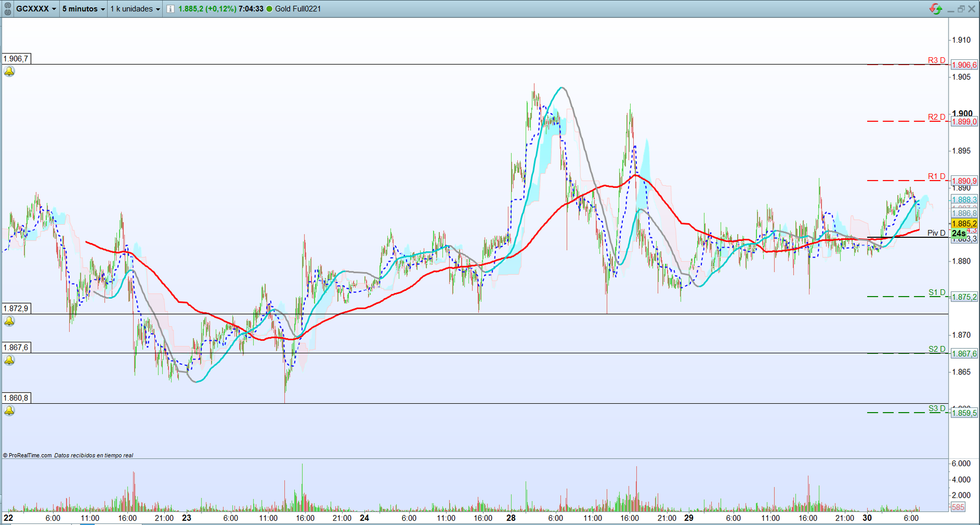980x525 pixels.
Task: Open the 5 minutos timeframe dropdown
Action: [x=83, y=9]
